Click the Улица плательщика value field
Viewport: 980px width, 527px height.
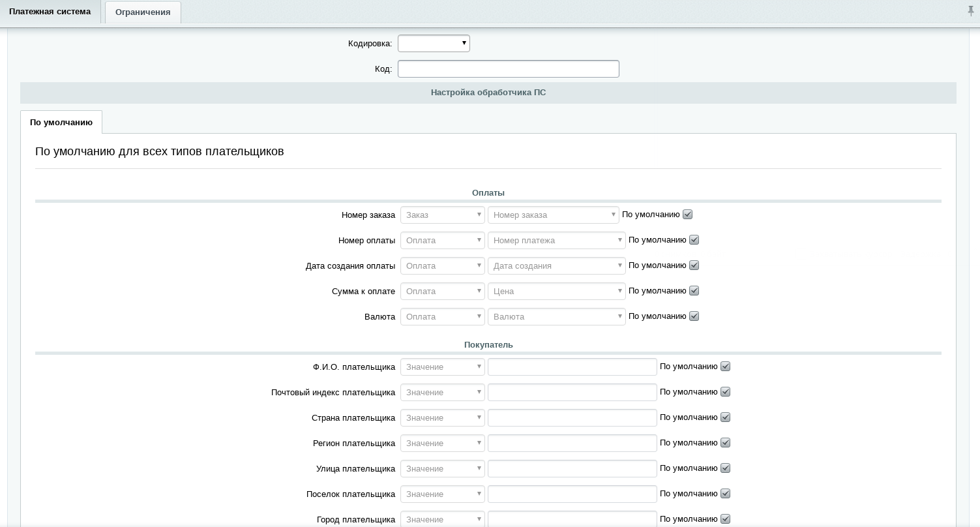[572, 468]
